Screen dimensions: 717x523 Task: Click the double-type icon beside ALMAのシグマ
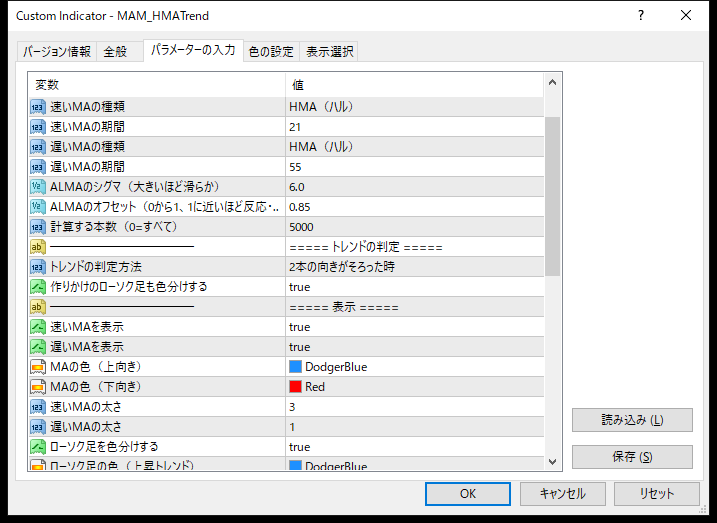[38, 187]
